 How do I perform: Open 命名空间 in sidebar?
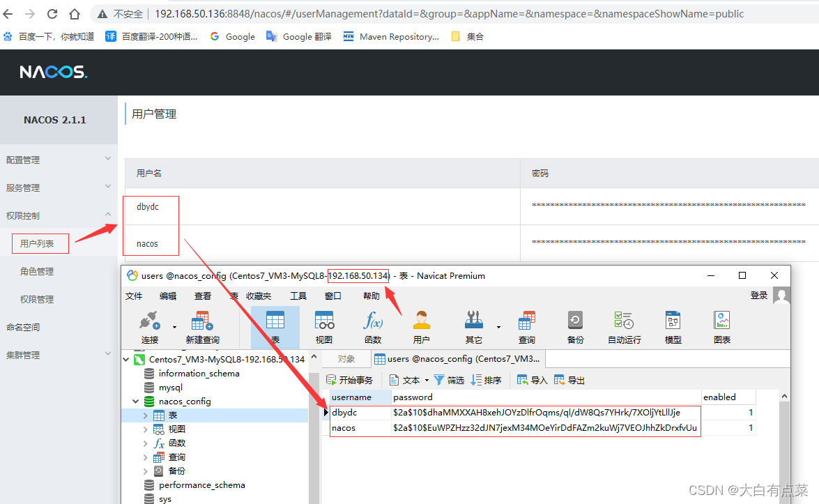(x=23, y=327)
